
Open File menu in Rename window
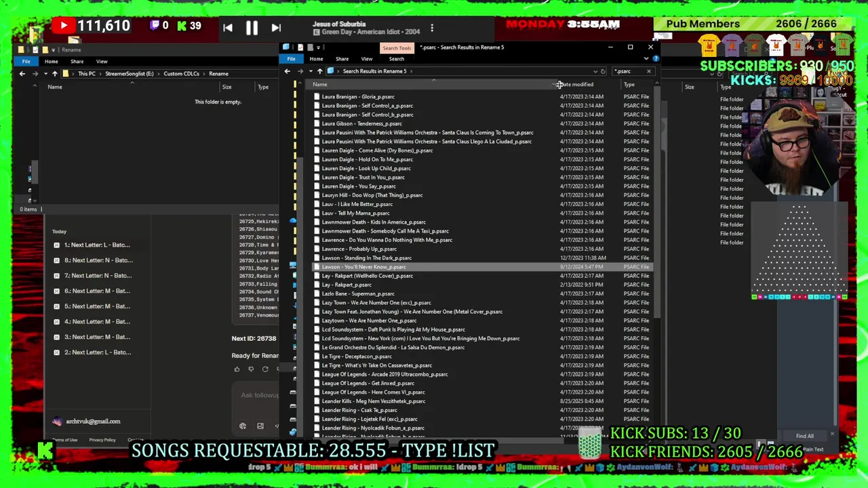pos(26,62)
